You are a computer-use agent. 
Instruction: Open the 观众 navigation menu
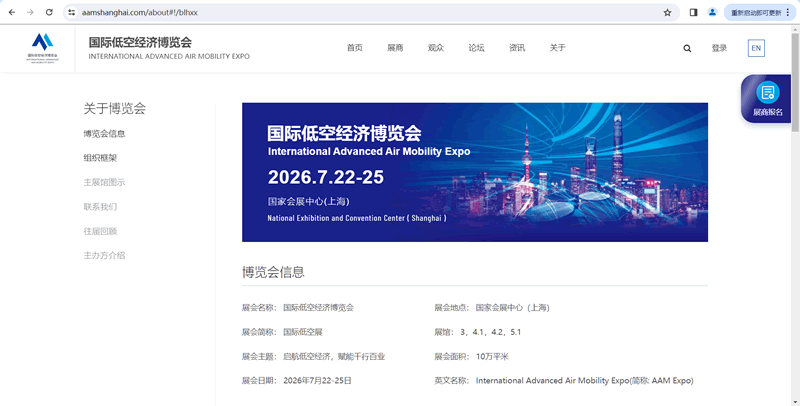(x=435, y=48)
